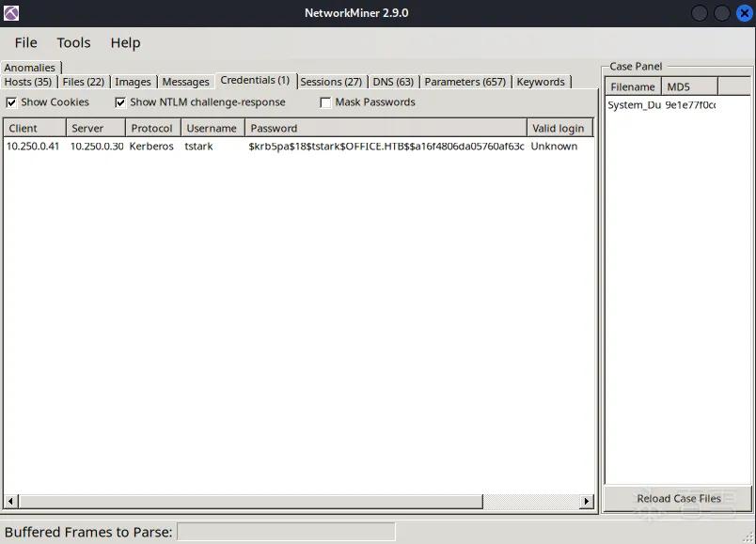Screen dimensions: 756x544
Task: Open the Help menu
Action: [x=125, y=43]
